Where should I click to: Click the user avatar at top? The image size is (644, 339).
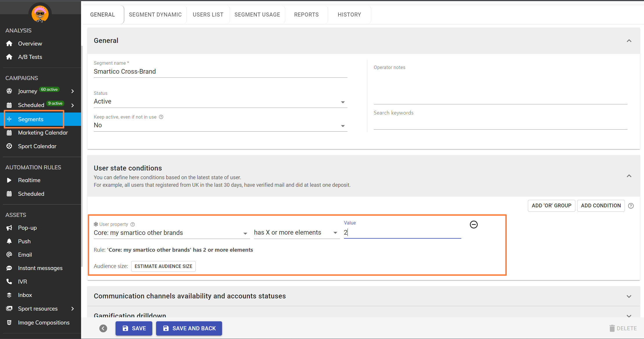[x=40, y=14]
